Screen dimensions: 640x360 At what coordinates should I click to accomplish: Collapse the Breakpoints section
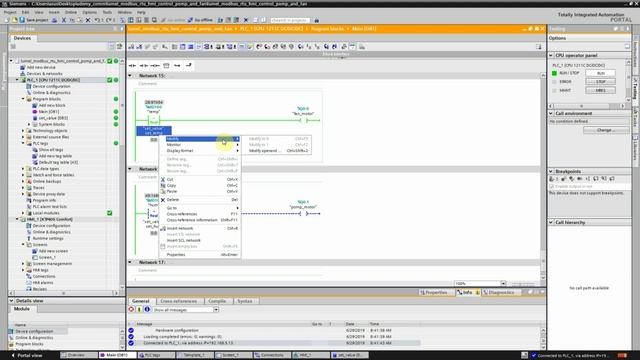point(551,171)
